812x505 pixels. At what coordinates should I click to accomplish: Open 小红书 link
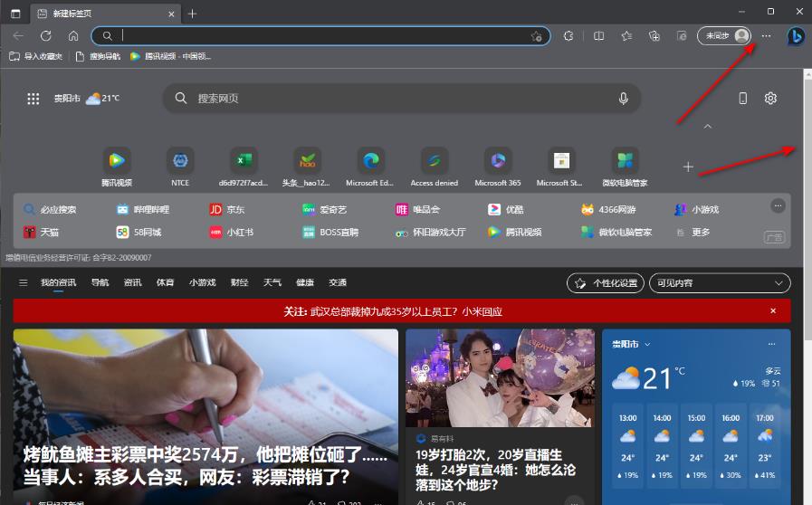232,232
